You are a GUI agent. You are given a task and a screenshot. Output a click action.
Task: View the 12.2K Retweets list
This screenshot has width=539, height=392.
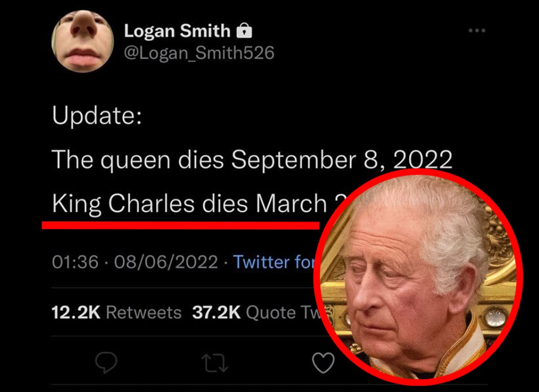click(x=117, y=313)
